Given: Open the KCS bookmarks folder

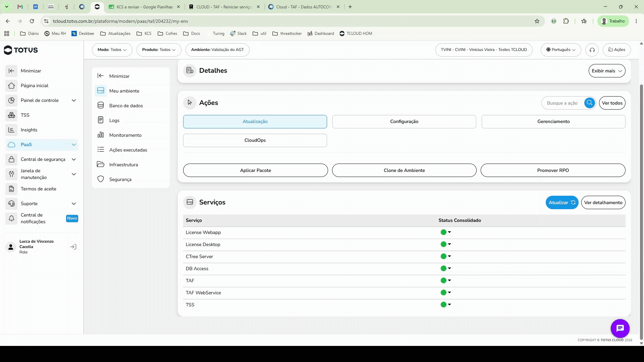Looking at the screenshot, I should (144, 34).
